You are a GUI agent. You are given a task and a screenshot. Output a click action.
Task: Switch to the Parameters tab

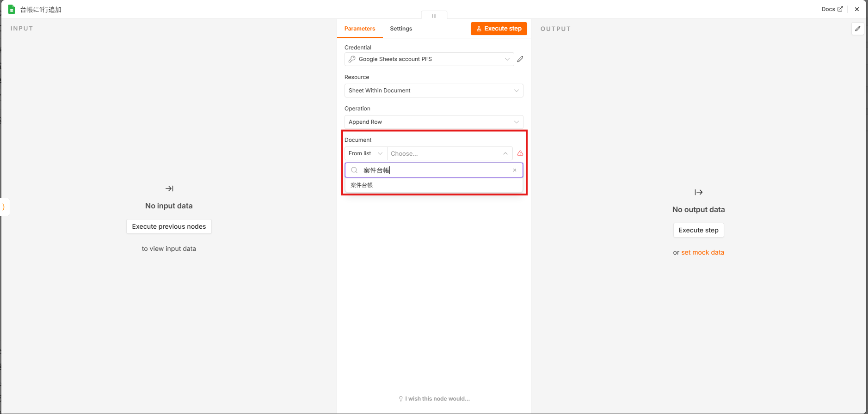(360, 29)
